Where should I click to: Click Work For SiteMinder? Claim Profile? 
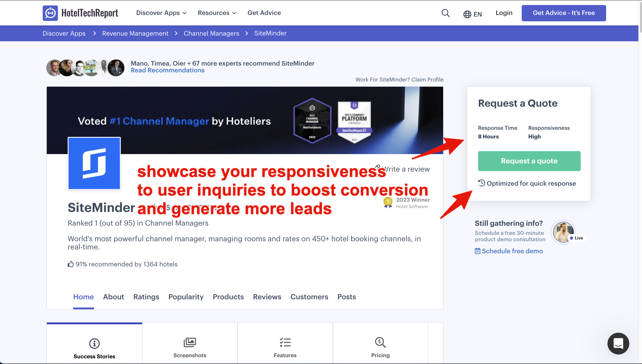399,79
